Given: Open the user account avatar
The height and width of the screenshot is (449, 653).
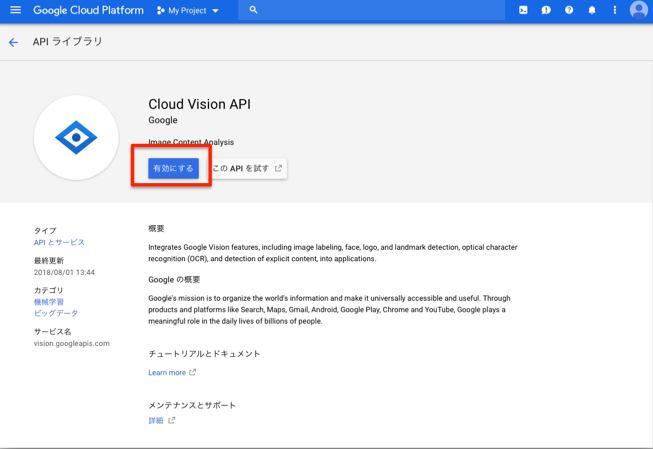Looking at the screenshot, I should [x=639, y=10].
